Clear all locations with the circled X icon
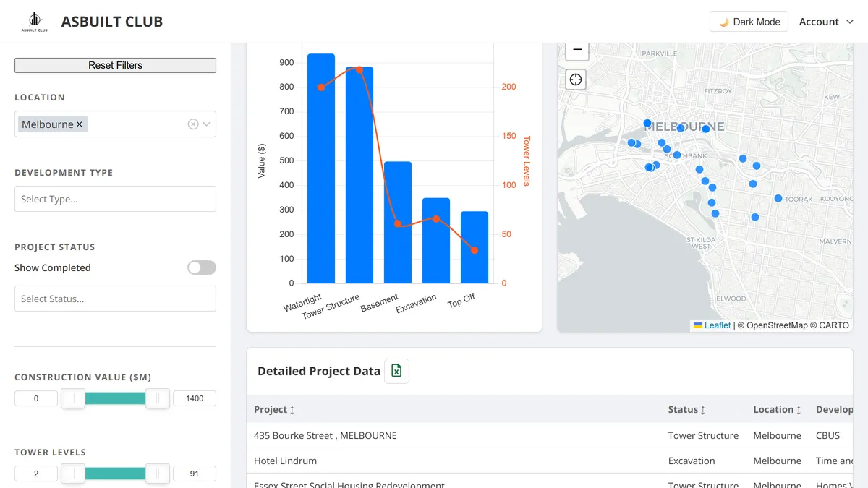868x488 pixels. [193, 124]
